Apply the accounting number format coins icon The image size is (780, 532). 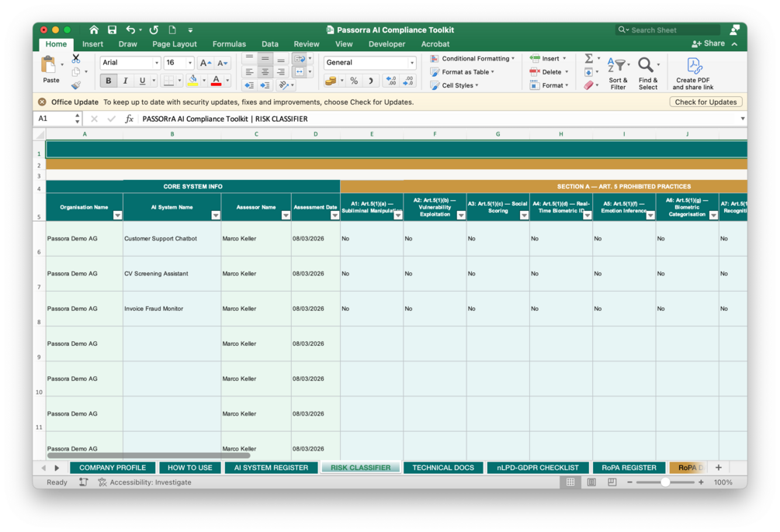click(x=331, y=81)
